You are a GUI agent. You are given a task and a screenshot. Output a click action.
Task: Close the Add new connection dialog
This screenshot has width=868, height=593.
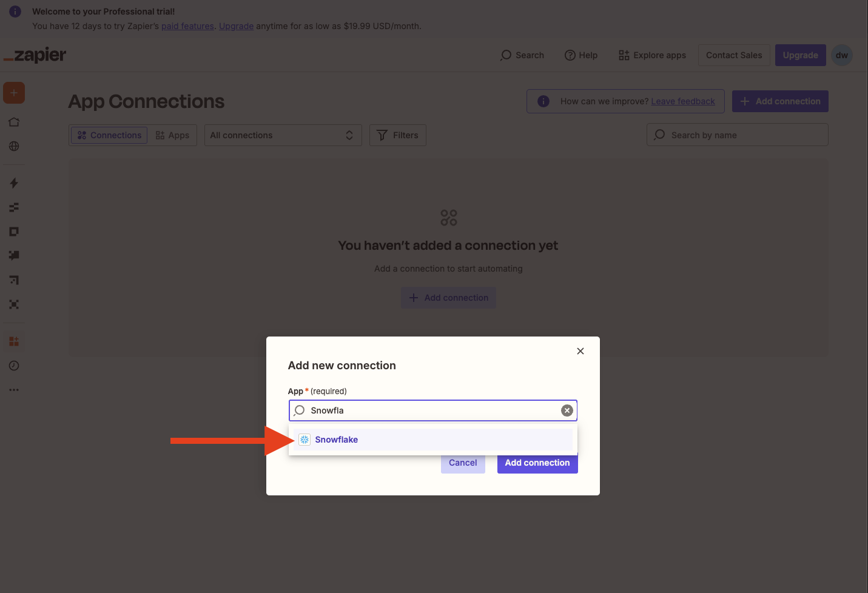(x=580, y=351)
